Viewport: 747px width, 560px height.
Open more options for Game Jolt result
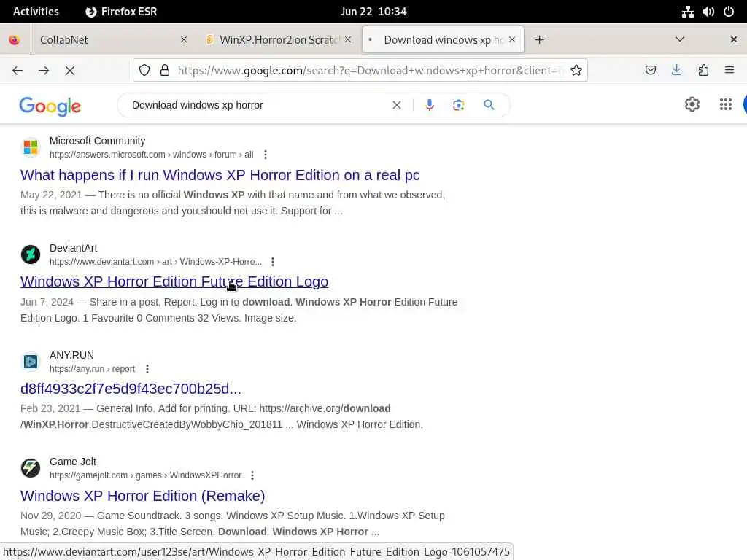click(x=252, y=475)
